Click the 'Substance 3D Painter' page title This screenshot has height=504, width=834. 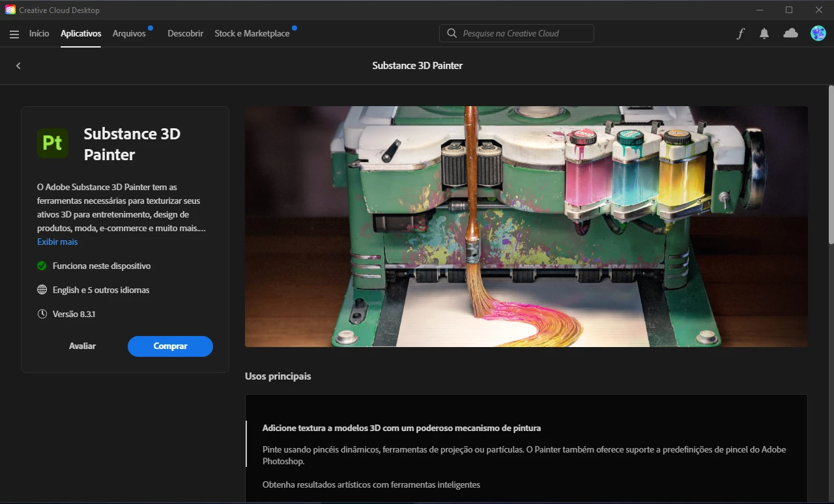[418, 66]
